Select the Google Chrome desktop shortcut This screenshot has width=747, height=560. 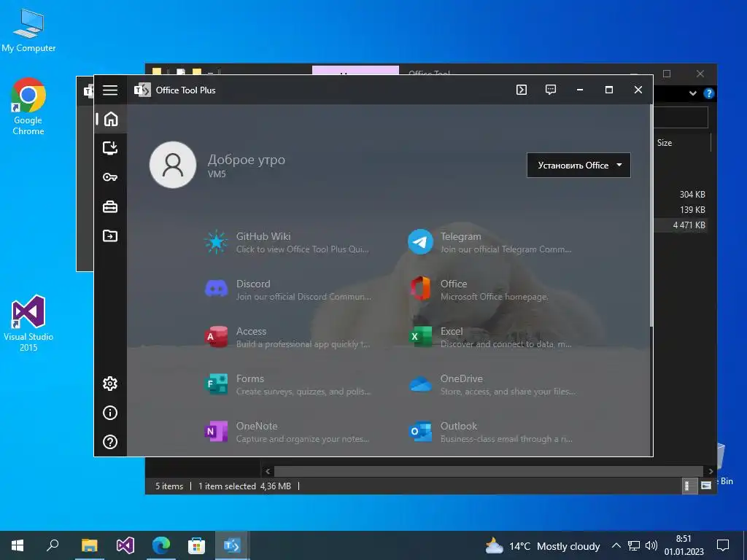(x=28, y=106)
